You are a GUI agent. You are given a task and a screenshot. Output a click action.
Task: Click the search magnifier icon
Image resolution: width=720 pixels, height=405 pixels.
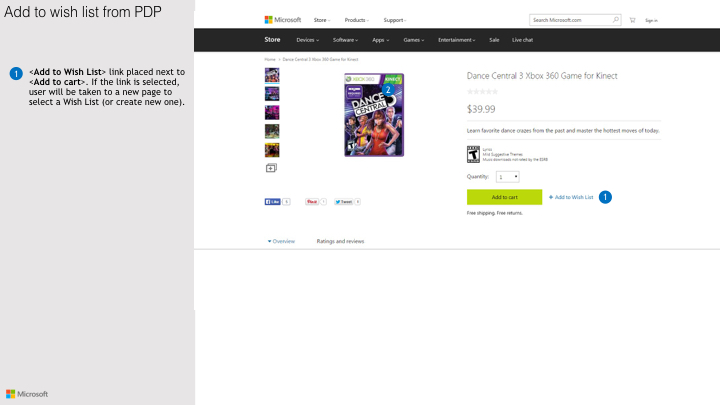(615, 20)
